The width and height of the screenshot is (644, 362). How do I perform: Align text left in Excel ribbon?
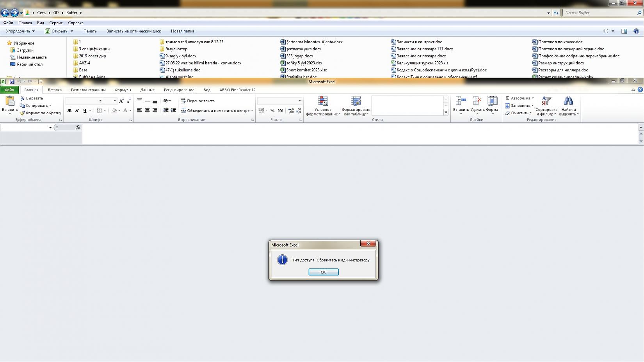[139, 111]
